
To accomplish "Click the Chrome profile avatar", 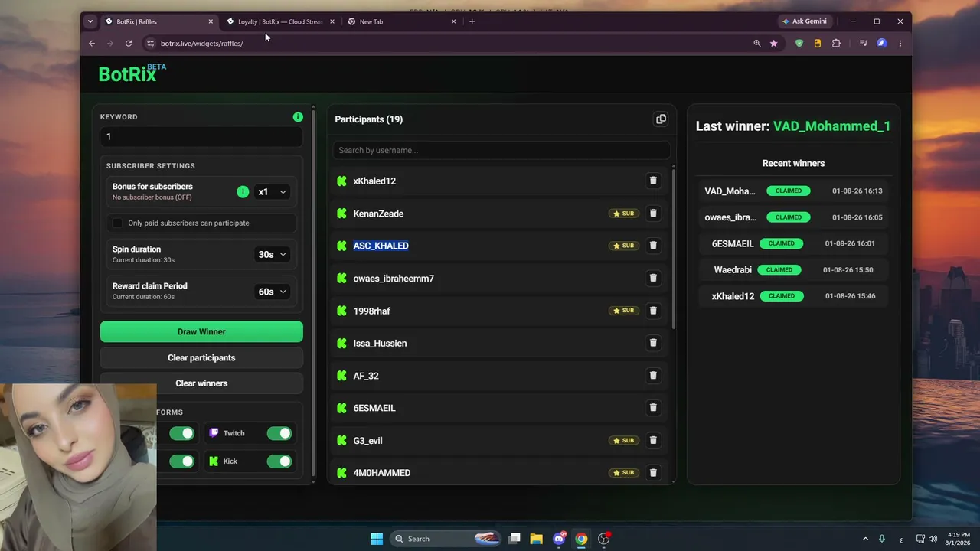I will pyautogui.click(x=882, y=44).
